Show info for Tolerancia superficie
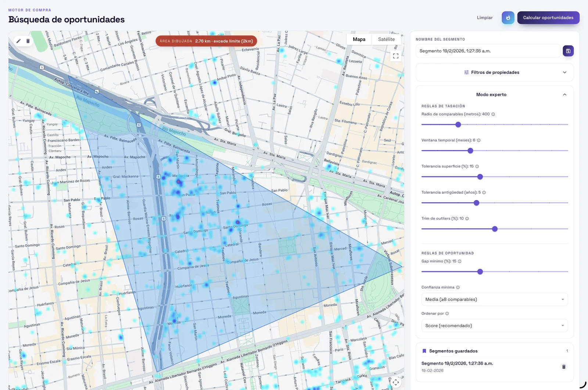Viewport: 588px width, 390px height. pos(477,167)
